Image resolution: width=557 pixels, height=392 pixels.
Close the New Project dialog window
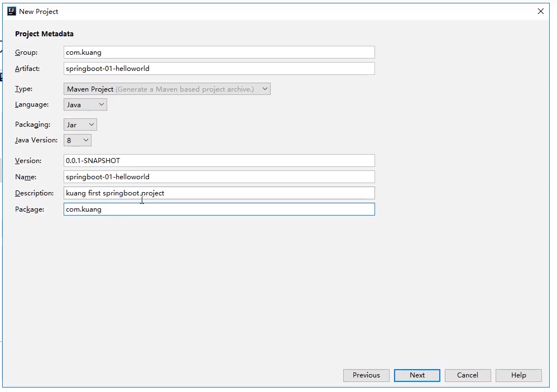point(540,11)
